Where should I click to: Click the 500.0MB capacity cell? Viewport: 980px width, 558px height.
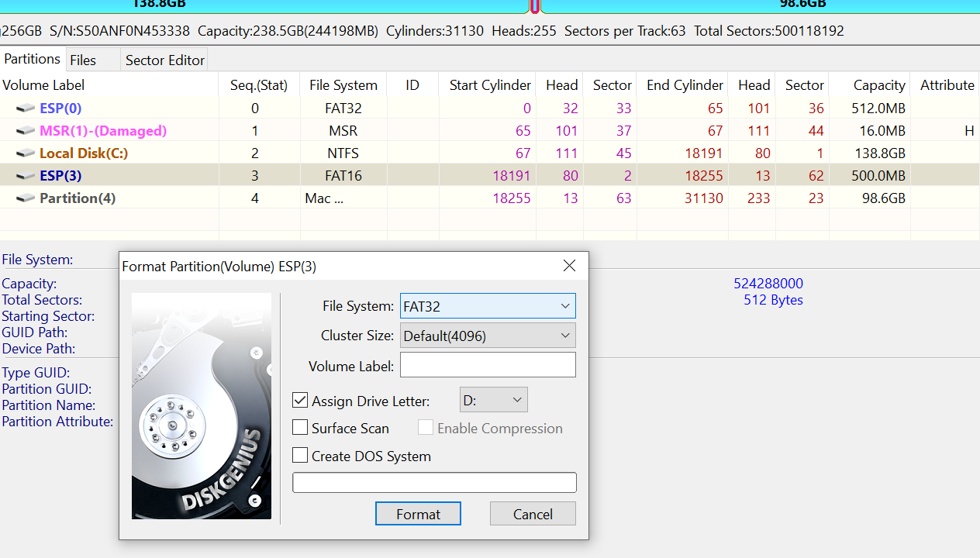869,176
